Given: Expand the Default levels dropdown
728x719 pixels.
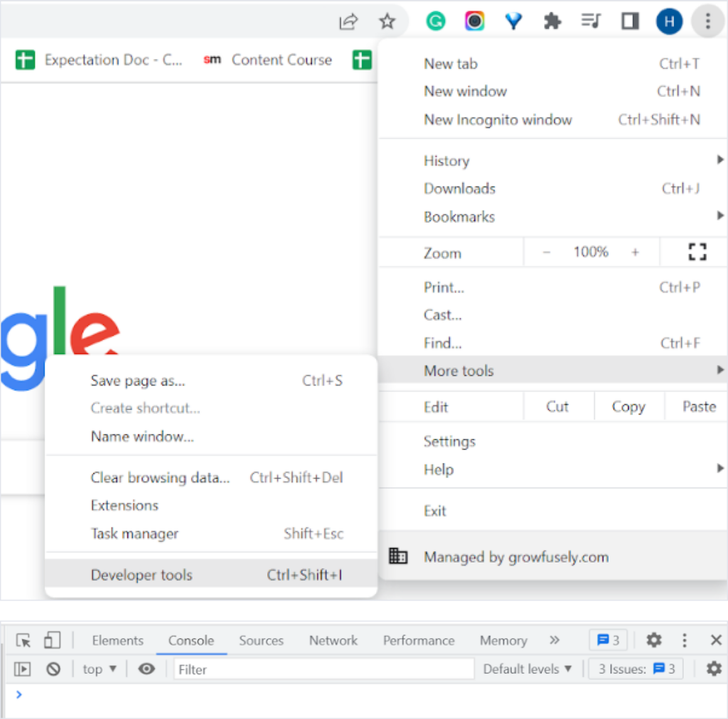Looking at the screenshot, I should [x=527, y=669].
